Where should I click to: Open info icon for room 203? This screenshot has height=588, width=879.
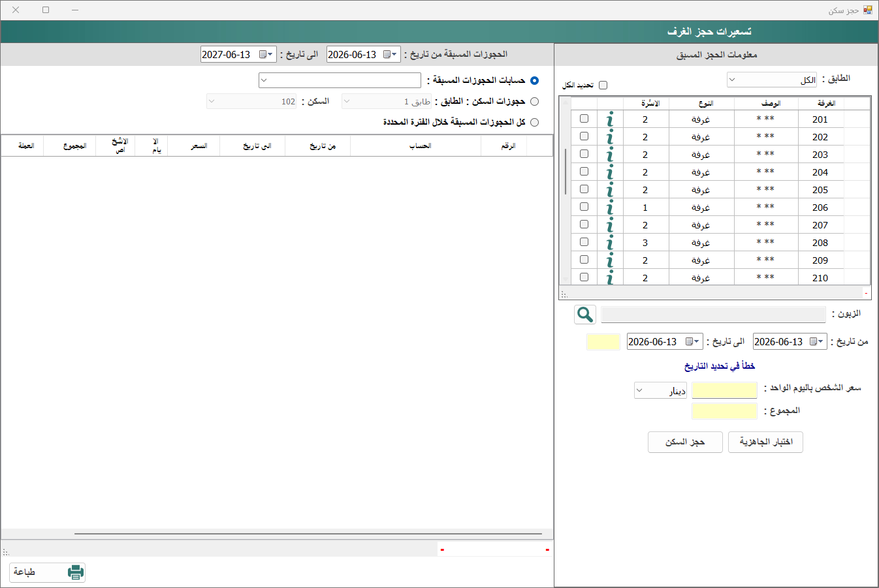[610, 154]
